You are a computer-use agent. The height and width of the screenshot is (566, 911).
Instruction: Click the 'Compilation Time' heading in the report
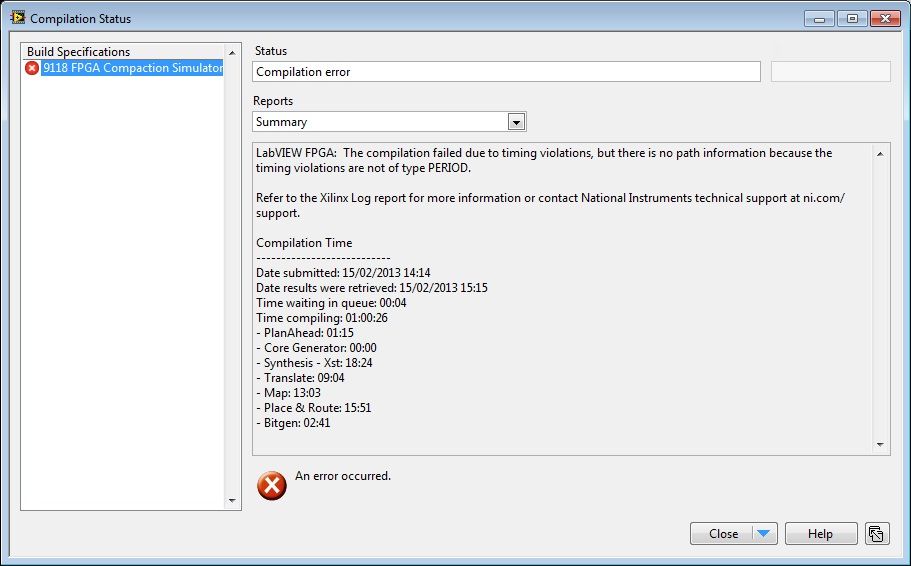304,243
